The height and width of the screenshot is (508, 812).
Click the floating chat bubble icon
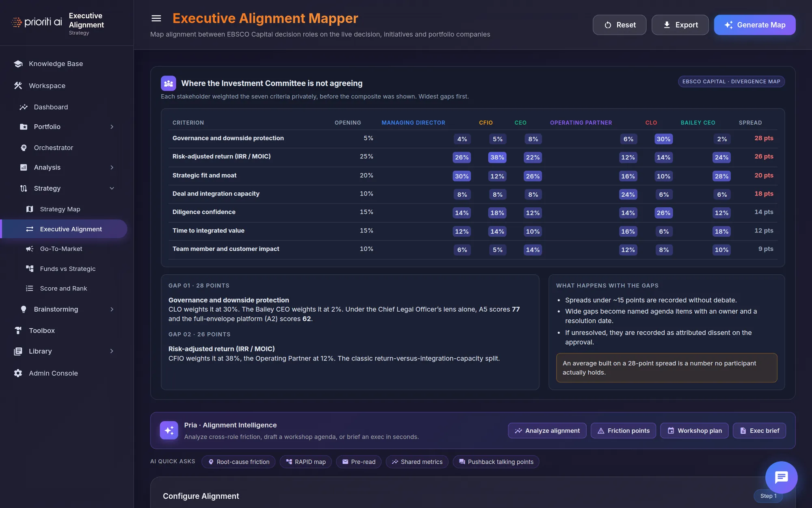781,477
